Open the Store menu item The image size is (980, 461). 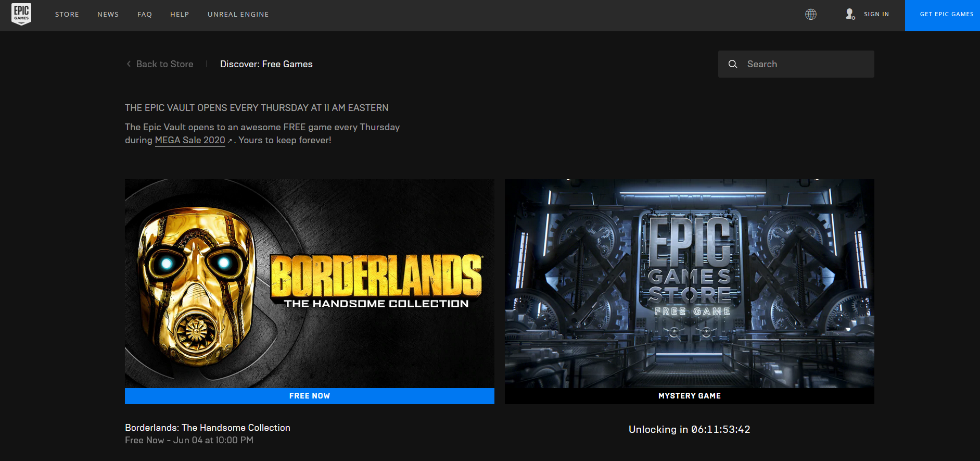pyautogui.click(x=67, y=14)
